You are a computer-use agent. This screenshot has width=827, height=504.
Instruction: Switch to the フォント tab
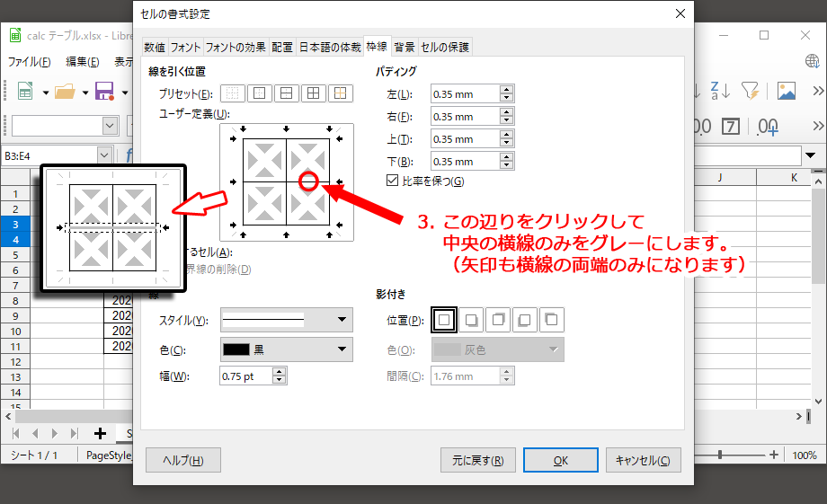click(x=185, y=47)
